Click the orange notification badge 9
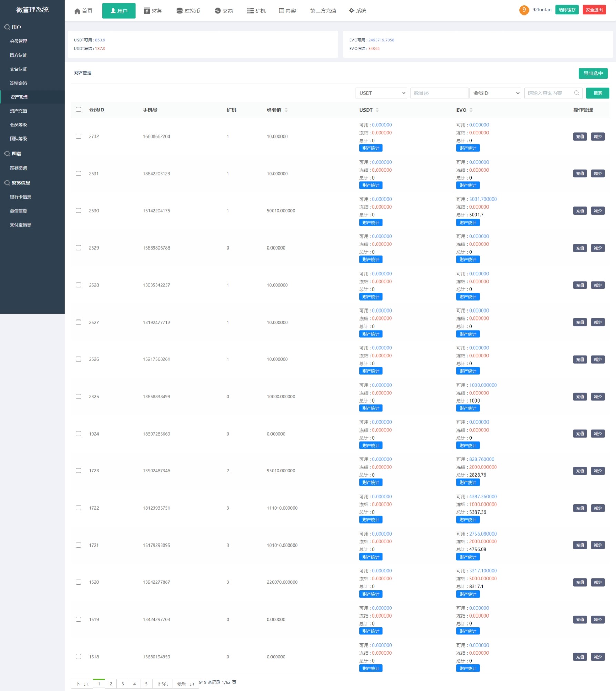 click(524, 10)
